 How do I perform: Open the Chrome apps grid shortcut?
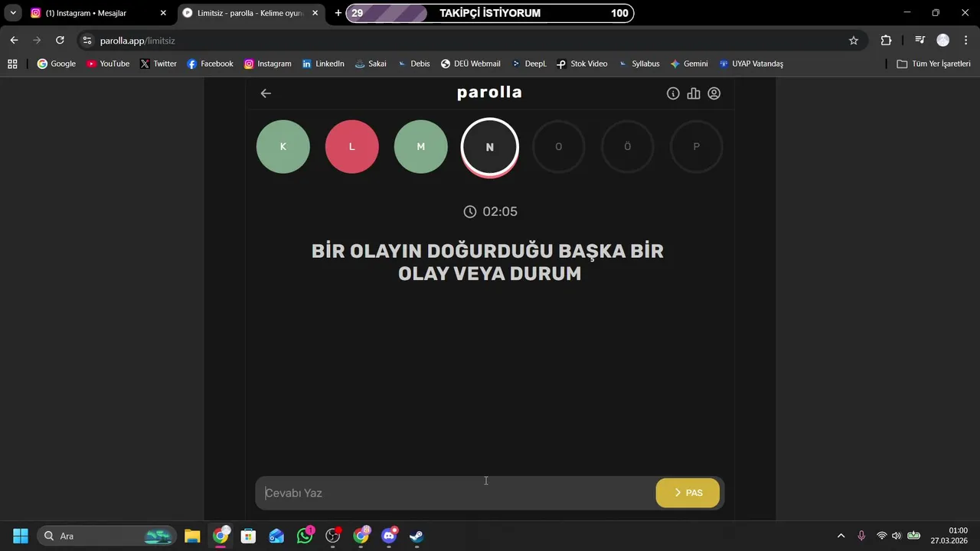coord(12,64)
